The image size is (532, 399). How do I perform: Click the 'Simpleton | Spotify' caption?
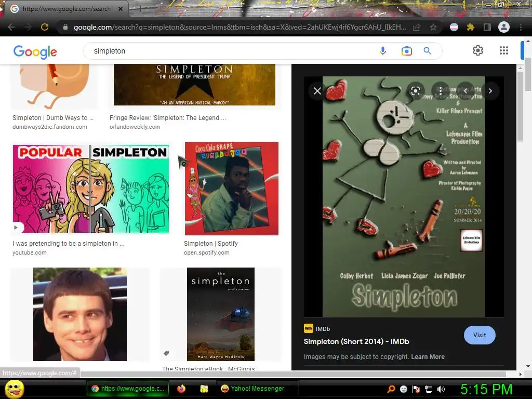[211, 244]
